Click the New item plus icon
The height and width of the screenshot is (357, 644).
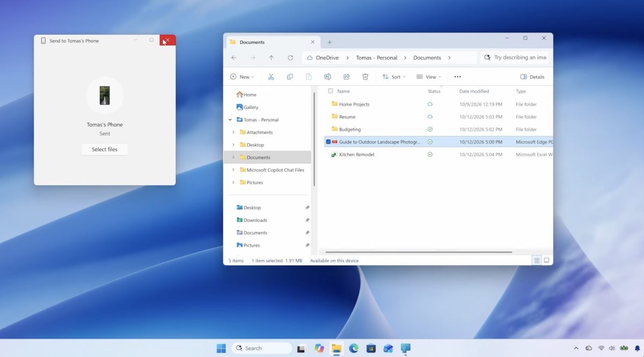(x=233, y=77)
